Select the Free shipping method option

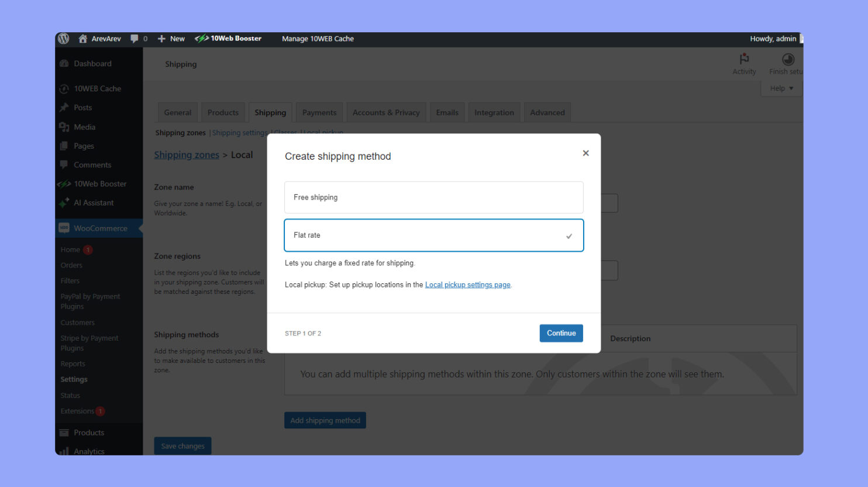click(433, 197)
